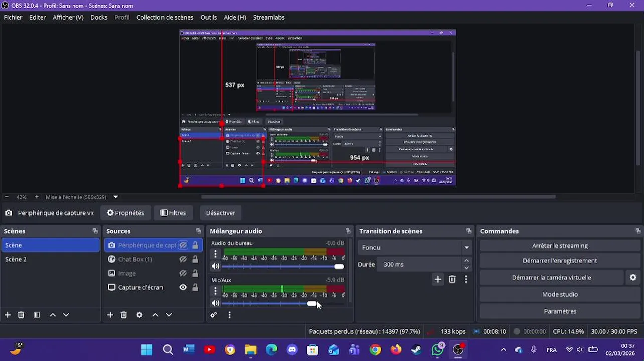This screenshot has height=361, width=644.
Task: Move scene up with arrow icon
Action: 53,315
